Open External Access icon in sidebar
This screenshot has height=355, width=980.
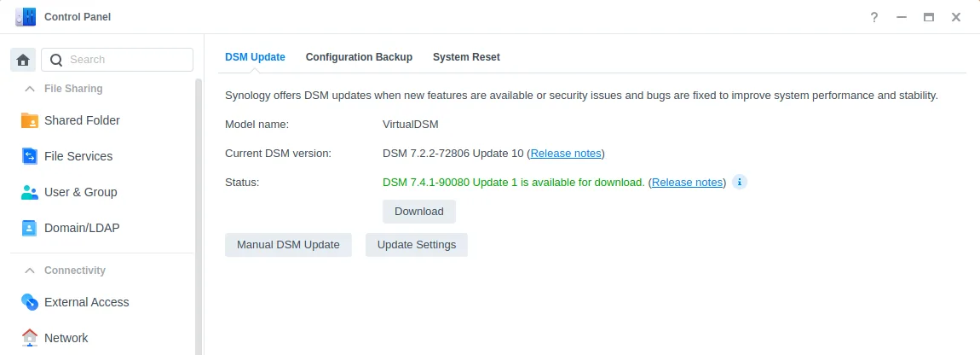(29, 302)
